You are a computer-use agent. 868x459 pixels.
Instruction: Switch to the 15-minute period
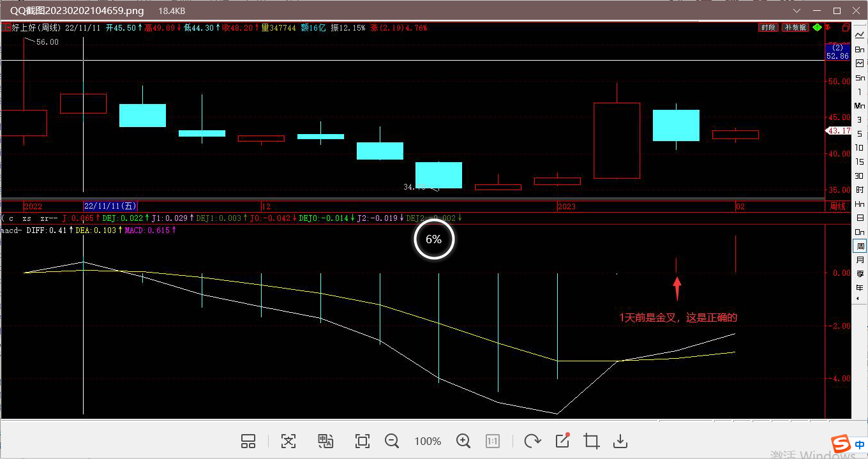tap(860, 162)
